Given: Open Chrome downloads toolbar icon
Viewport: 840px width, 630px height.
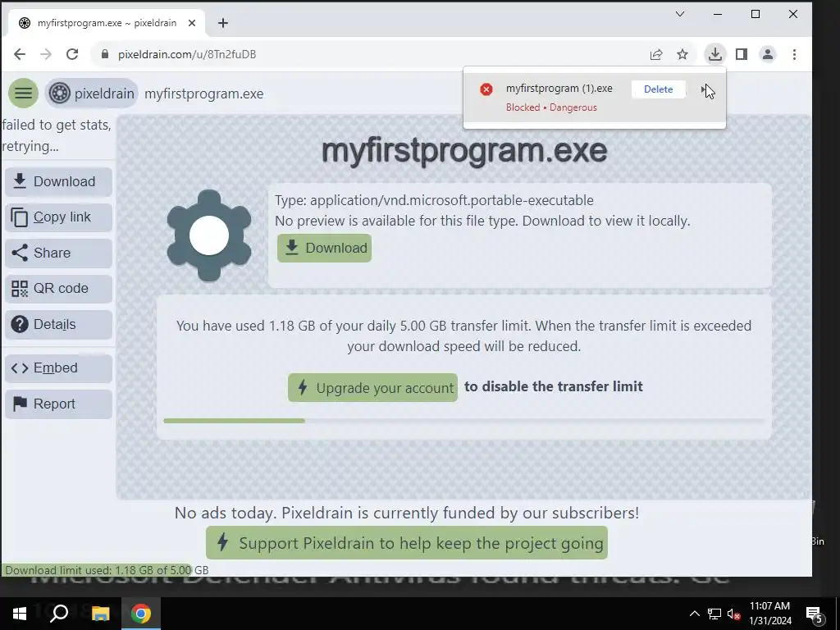Looking at the screenshot, I should click(714, 54).
